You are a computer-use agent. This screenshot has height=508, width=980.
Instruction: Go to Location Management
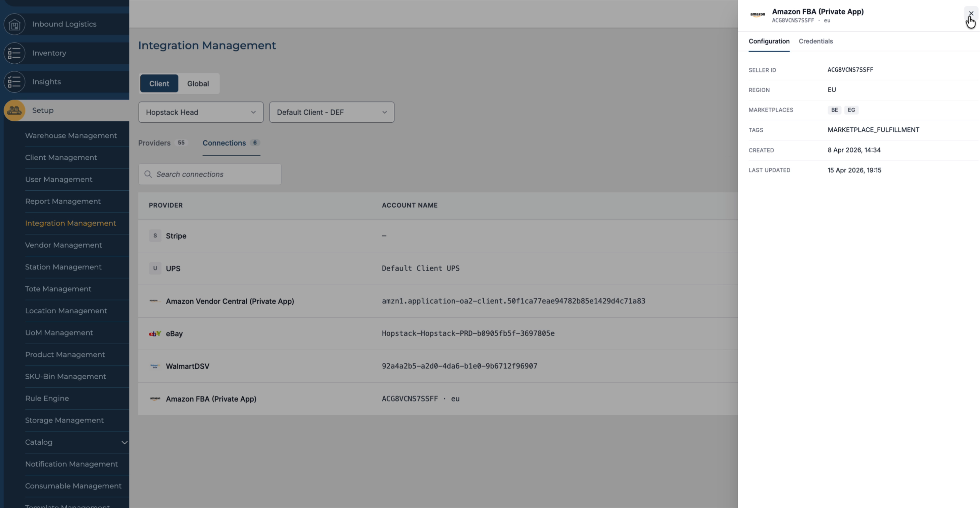66,311
